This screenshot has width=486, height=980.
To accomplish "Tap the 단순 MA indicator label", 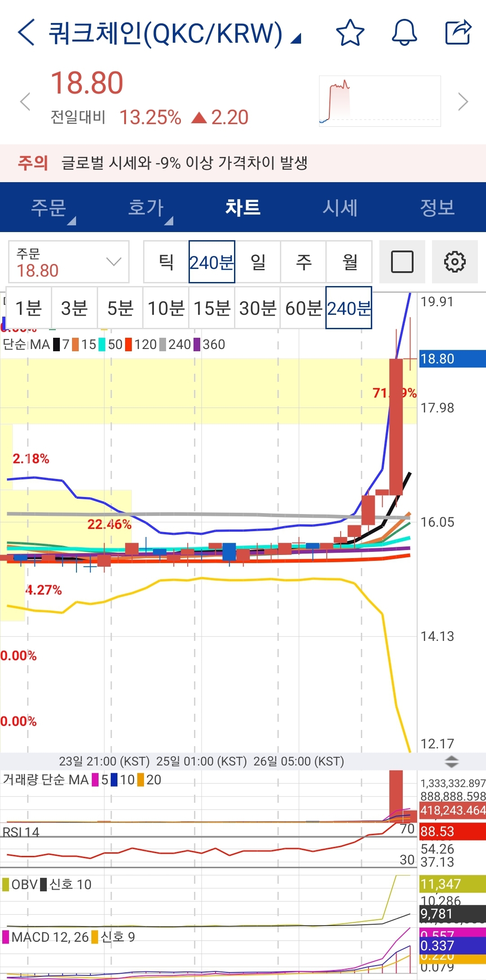I will (x=27, y=345).
